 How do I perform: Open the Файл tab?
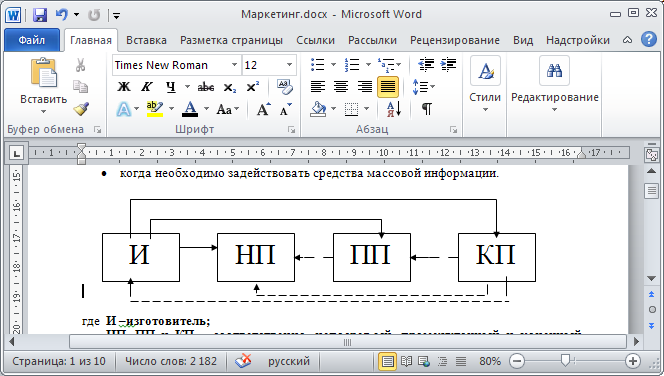(32, 40)
